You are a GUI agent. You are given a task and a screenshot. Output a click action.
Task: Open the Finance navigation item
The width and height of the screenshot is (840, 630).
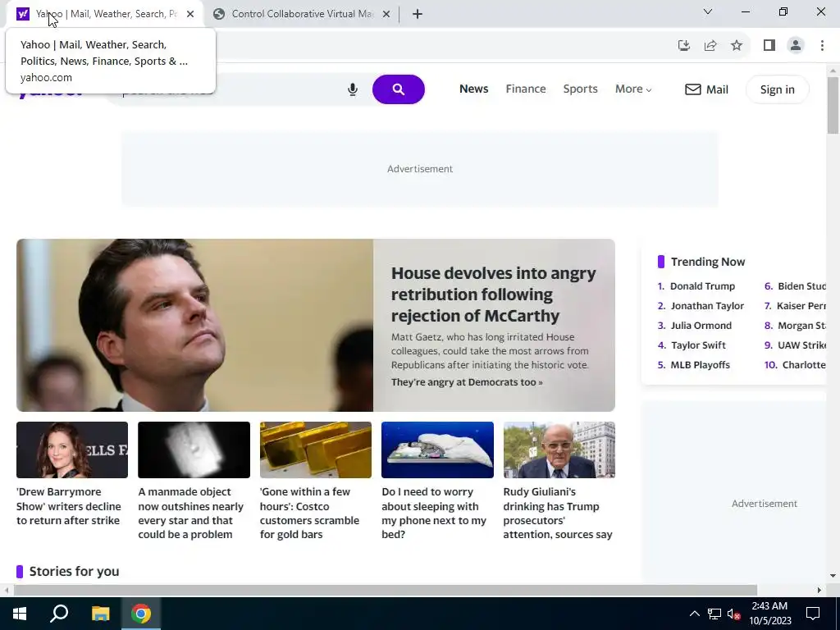pos(526,89)
